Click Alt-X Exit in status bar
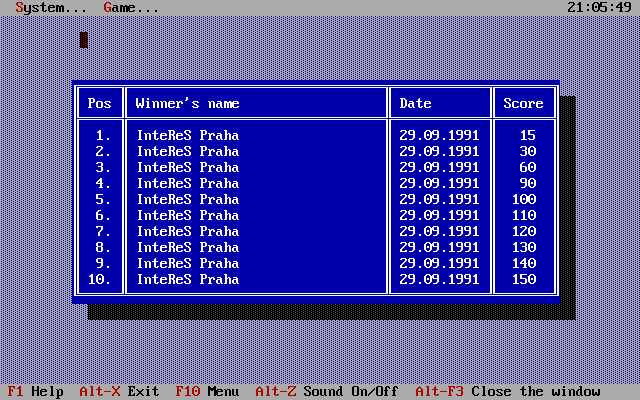The width and height of the screenshot is (640, 400). [119, 391]
